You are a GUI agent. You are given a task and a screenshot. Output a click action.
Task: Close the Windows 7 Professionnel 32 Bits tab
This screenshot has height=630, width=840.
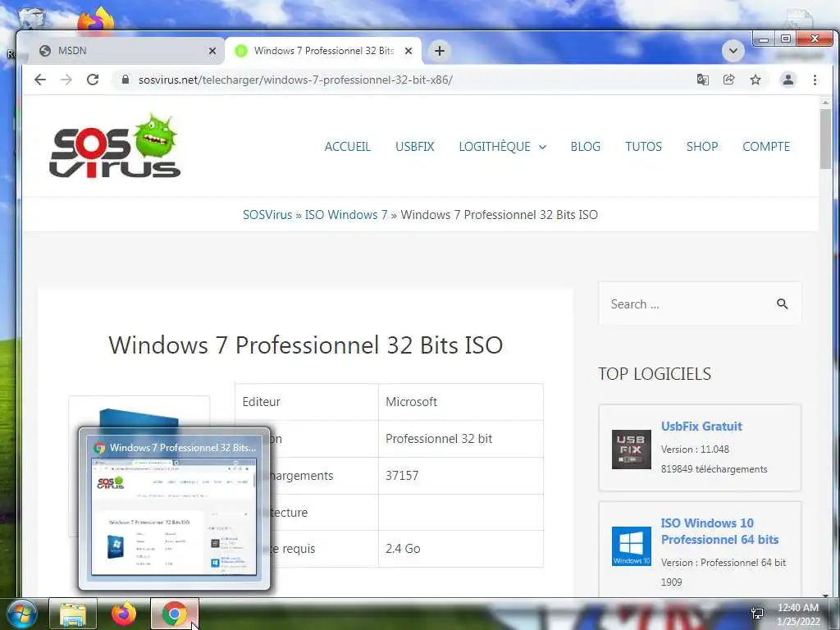[409, 51]
